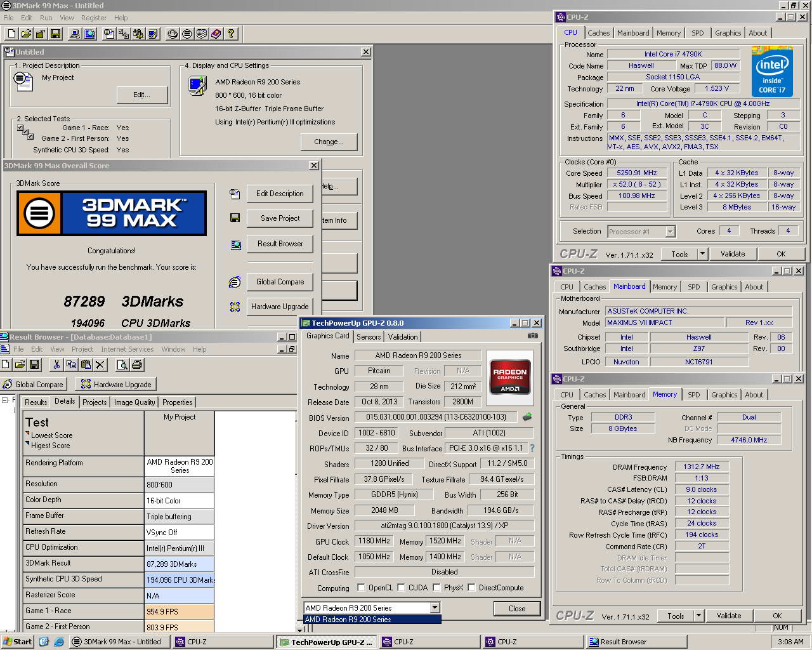
Task: Click GPU Clock value field 1180 MHz
Action: [374, 541]
